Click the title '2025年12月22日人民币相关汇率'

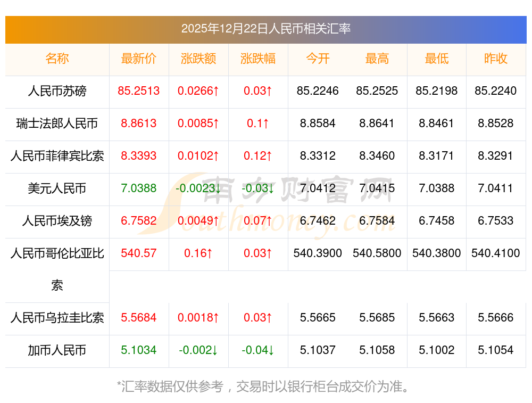(x=266, y=29)
